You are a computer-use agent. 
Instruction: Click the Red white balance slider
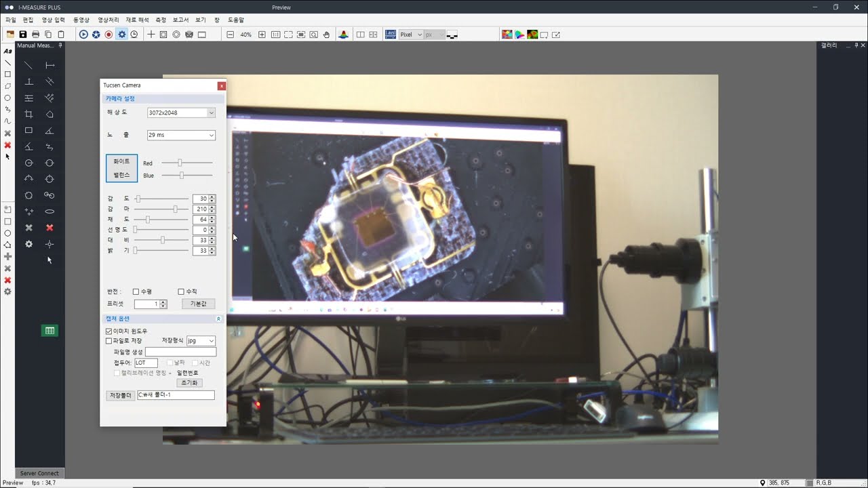tap(180, 163)
